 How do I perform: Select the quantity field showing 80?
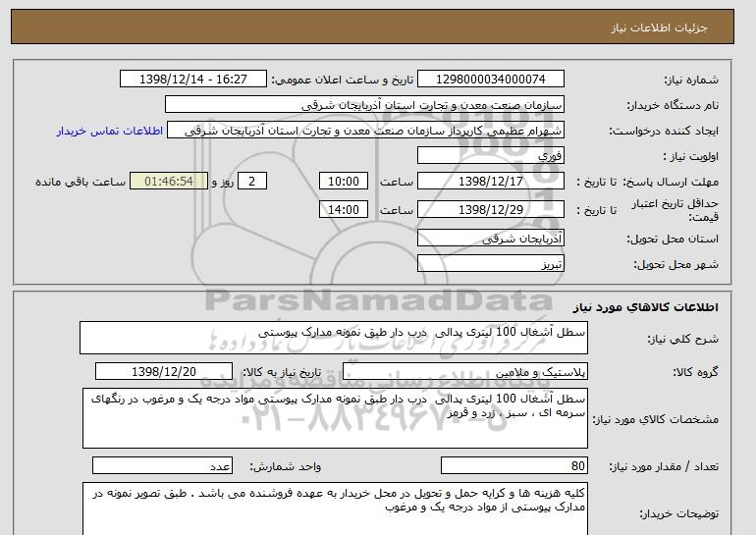coord(513,466)
